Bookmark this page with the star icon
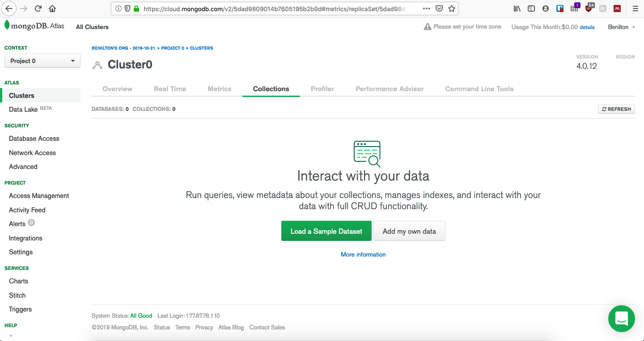Image resolution: width=644 pixels, height=341 pixels. pos(452,8)
